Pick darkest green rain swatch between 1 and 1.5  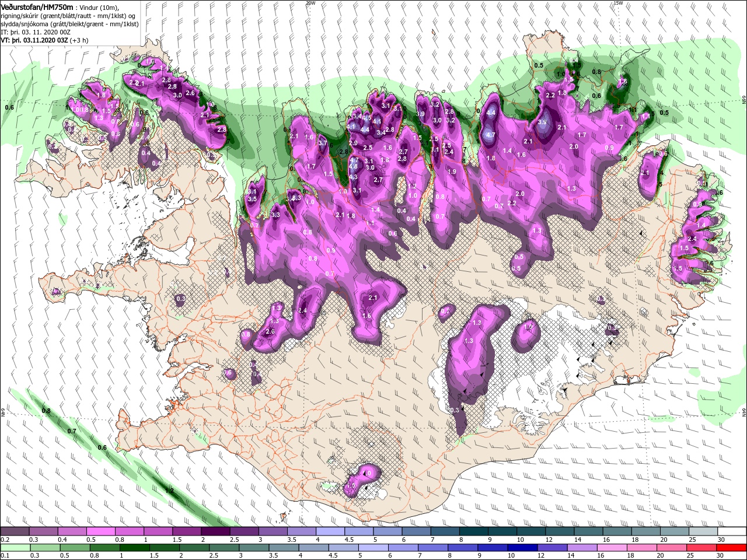134,548
